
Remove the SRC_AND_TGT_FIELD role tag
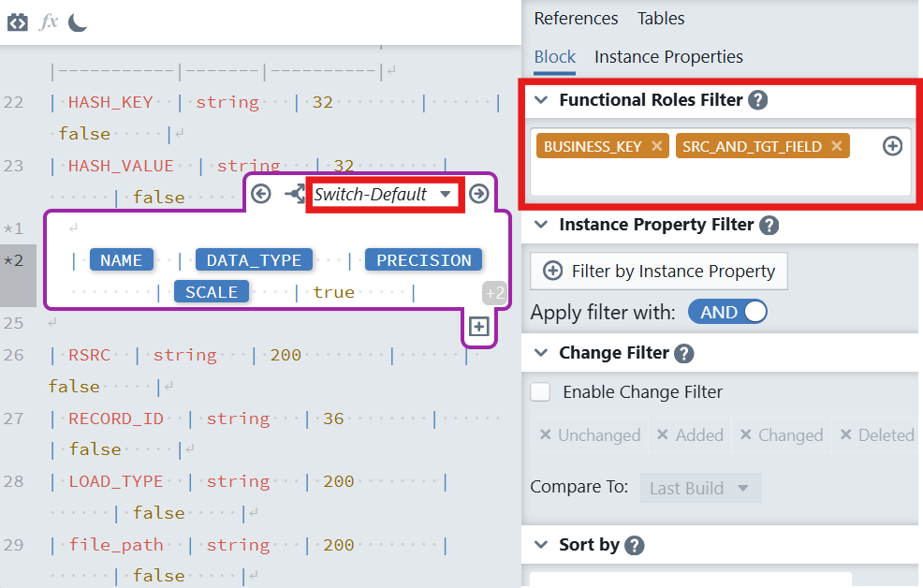(x=836, y=146)
